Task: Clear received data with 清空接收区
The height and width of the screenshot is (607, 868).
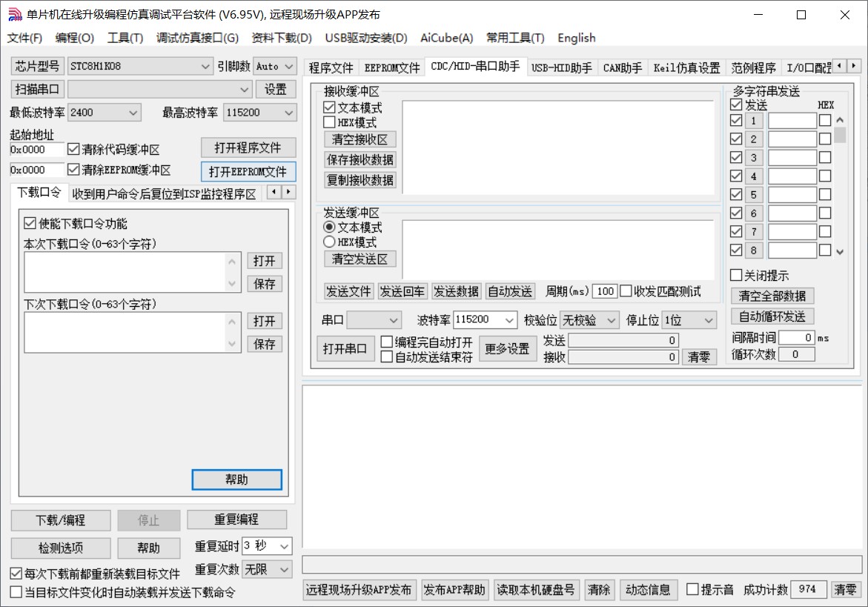Action: coord(360,139)
